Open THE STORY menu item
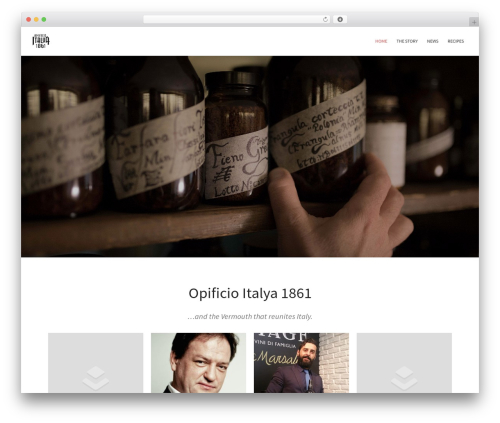The image size is (500, 423). point(407,41)
